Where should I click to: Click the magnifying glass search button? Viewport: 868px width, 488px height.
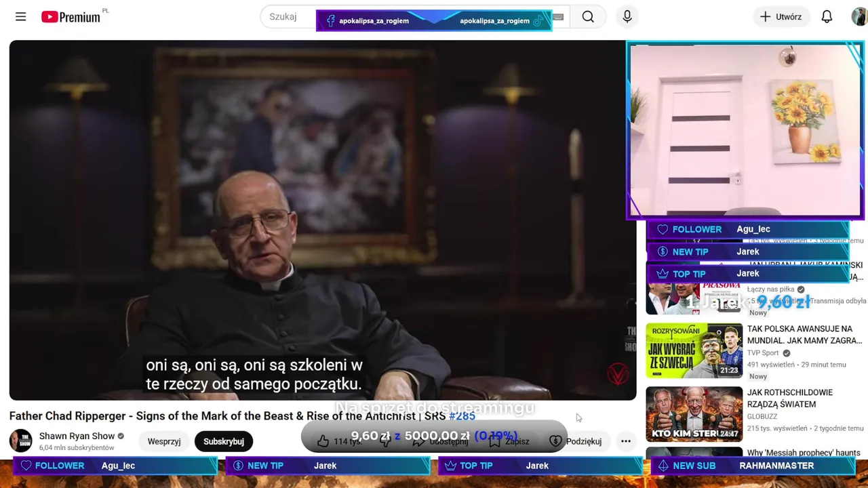(588, 17)
